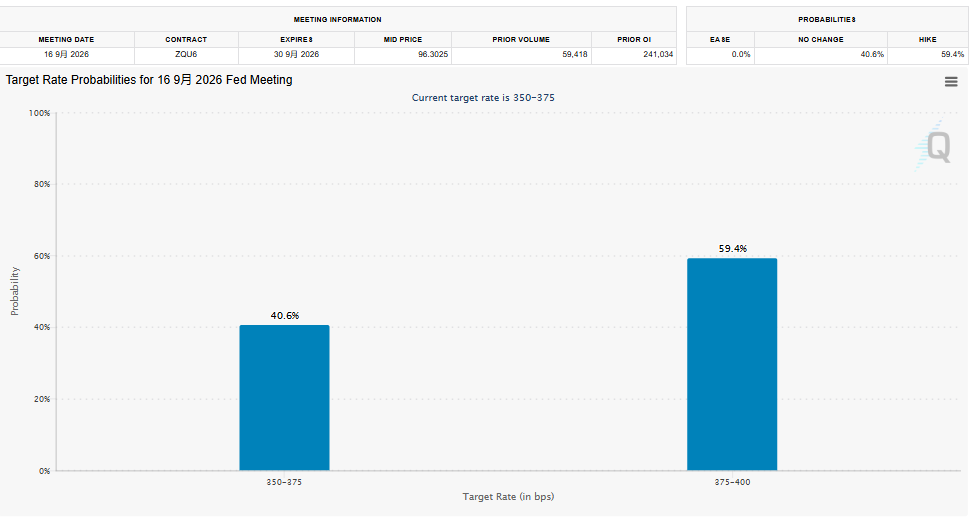The width and height of the screenshot is (970, 518).
Task: Click the Prior OI column header
Action: tap(633, 40)
